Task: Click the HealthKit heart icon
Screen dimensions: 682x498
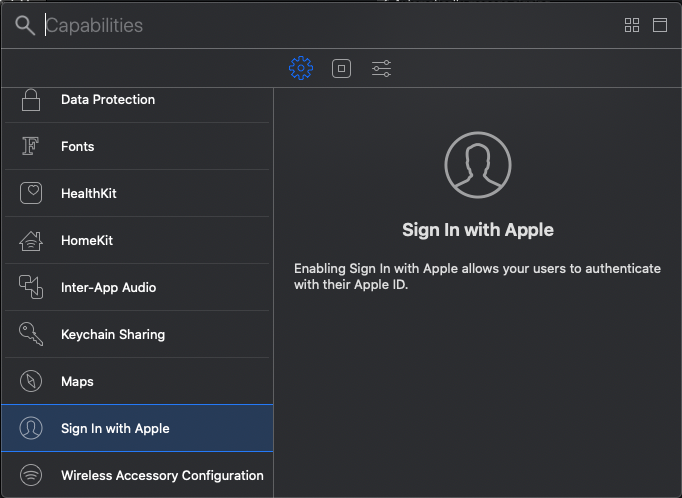Action: coord(31,194)
